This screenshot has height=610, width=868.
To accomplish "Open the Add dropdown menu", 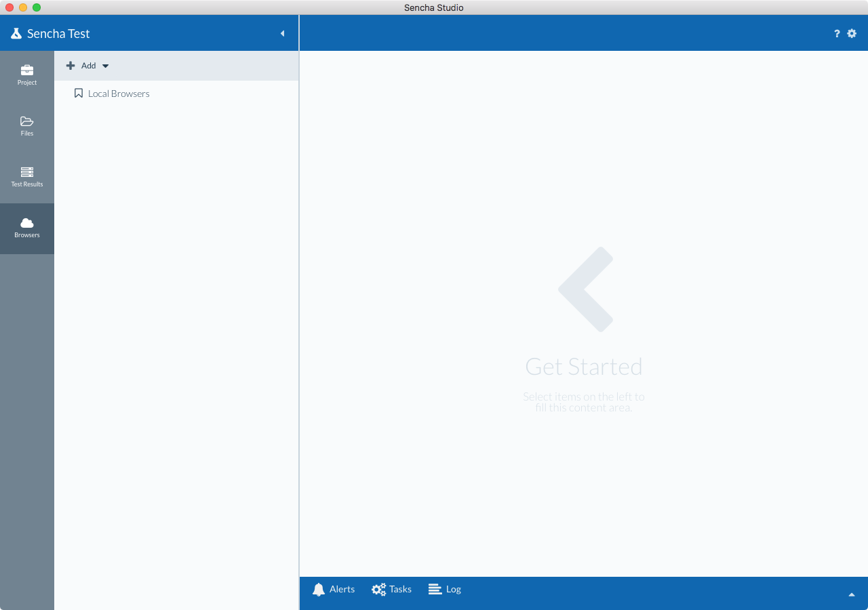I will 87,66.
